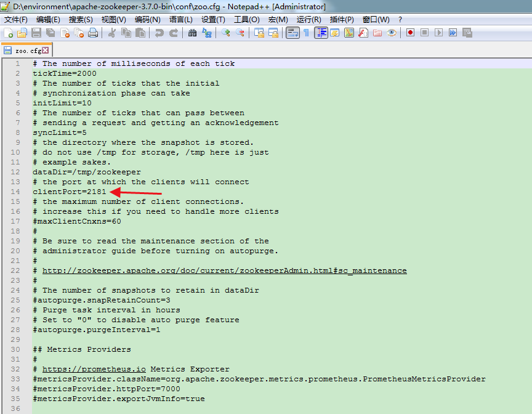Click the user-defined language icon

[x=335, y=33]
